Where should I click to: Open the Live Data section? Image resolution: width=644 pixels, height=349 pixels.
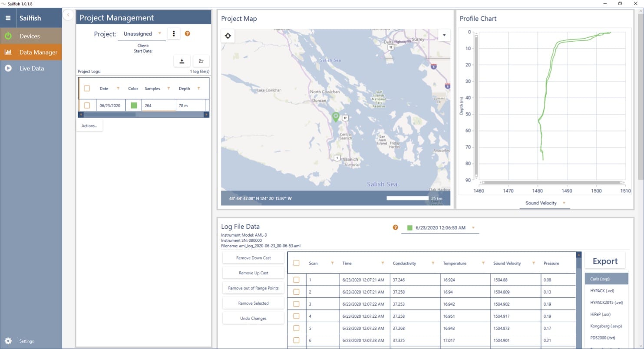click(31, 68)
